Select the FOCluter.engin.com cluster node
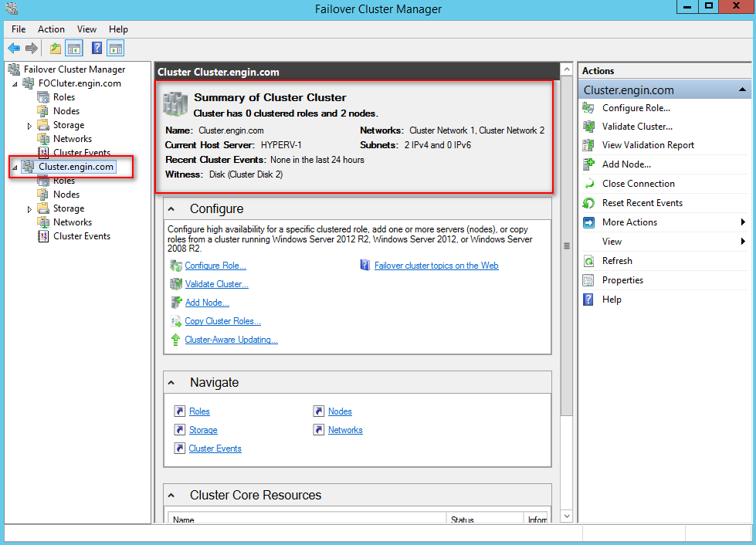The image size is (756, 545). click(80, 83)
